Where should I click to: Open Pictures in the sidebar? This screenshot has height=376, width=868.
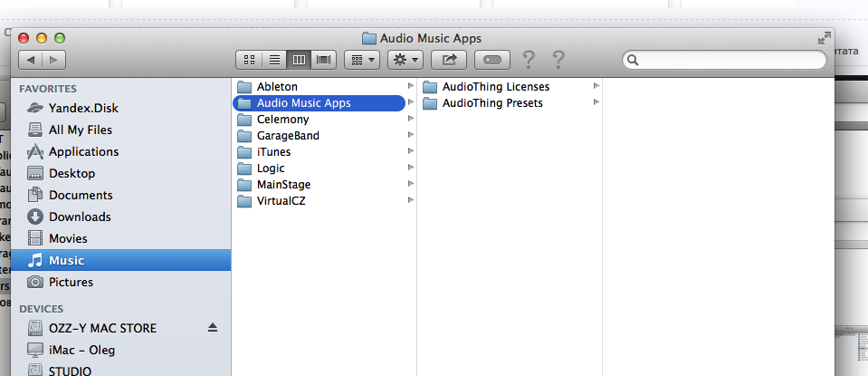(x=120, y=282)
